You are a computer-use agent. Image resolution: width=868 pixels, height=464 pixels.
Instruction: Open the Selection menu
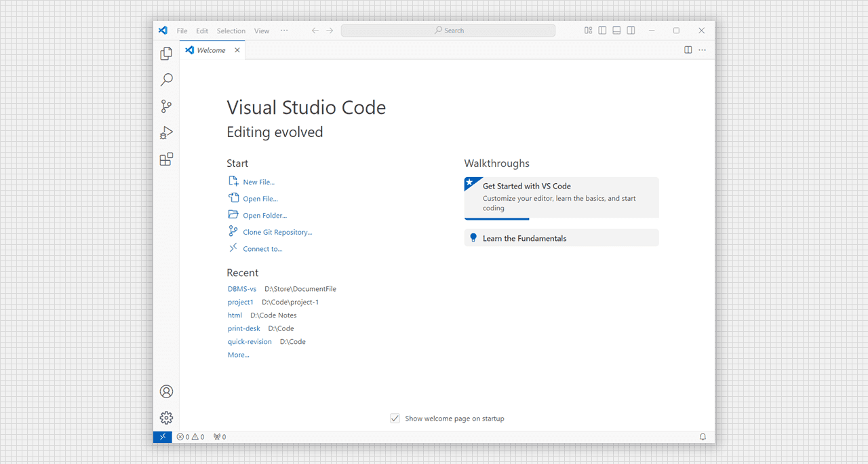click(231, 31)
